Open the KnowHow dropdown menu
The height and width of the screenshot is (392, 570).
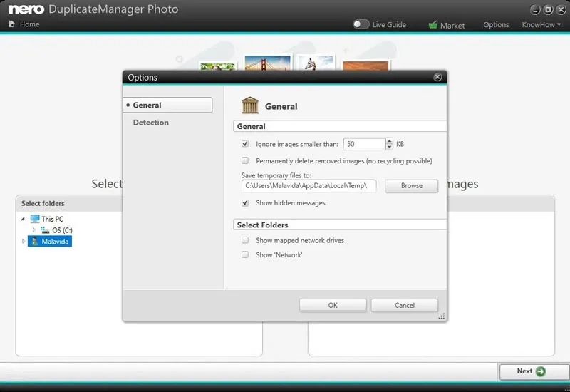coord(541,24)
